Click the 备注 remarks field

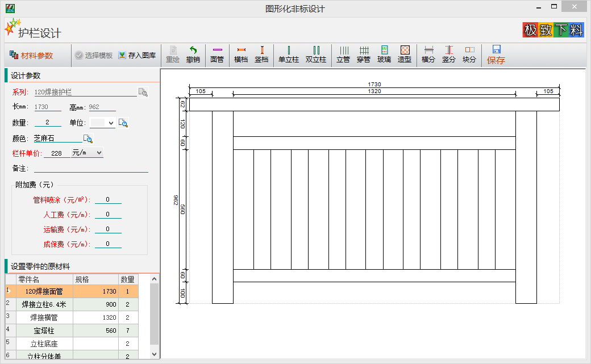[91, 168]
